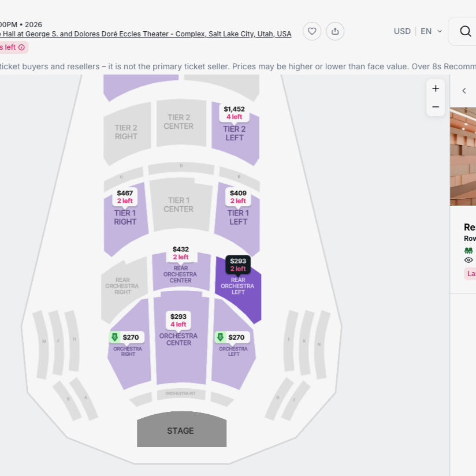Click the seat view eye icon
Image resolution: width=476 pixels, height=476 pixels.
pyautogui.click(x=468, y=260)
